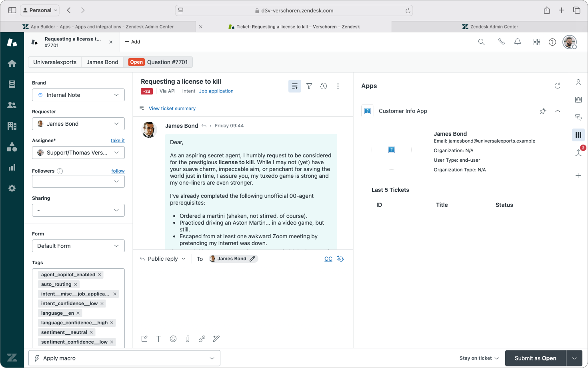Open the Job application intent link
588x368 pixels.
coord(216,91)
